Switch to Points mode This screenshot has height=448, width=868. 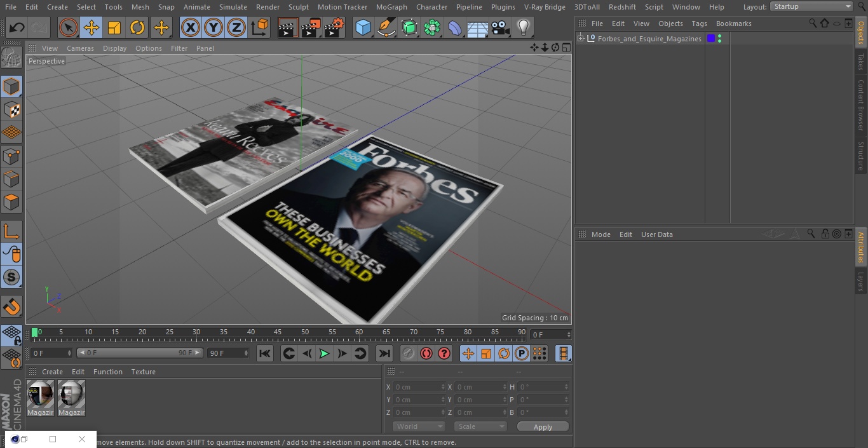(x=11, y=156)
